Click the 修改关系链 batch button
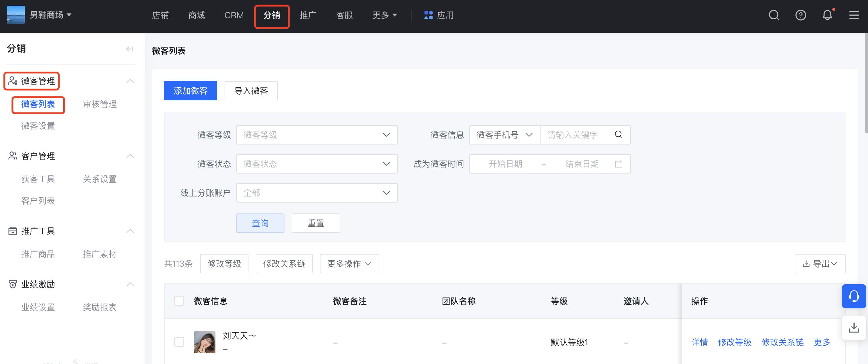This screenshot has width=868, height=364. click(x=284, y=264)
